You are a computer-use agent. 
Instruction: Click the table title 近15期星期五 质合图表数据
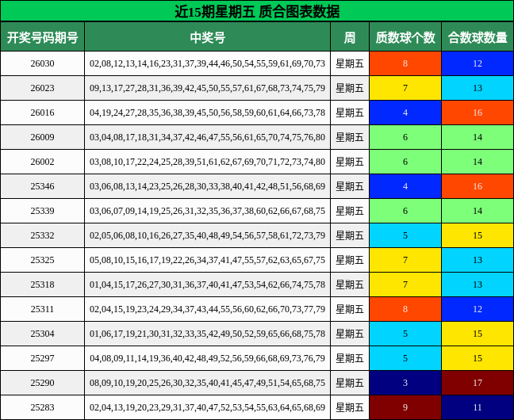257,11
